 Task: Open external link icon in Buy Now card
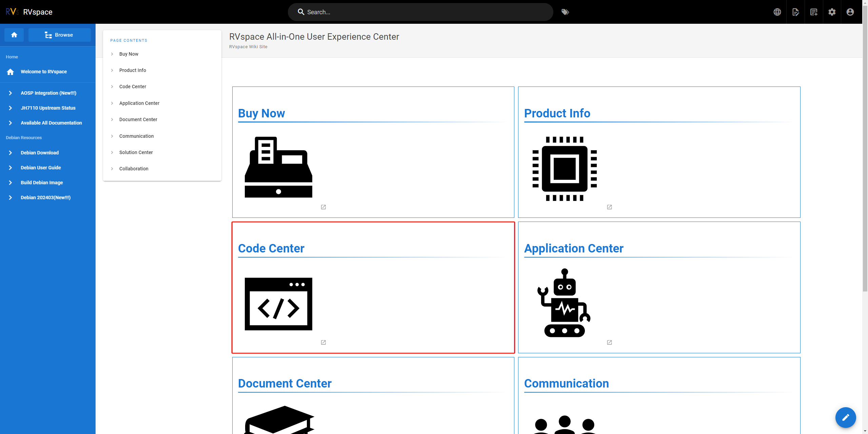[323, 207]
